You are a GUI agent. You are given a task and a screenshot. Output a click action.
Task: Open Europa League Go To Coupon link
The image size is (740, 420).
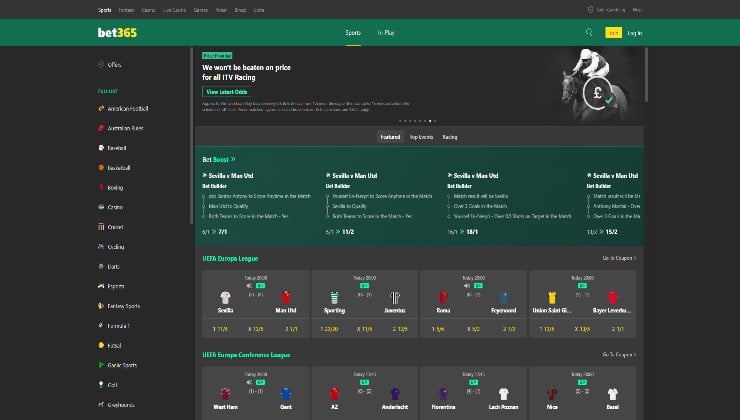[x=619, y=258]
